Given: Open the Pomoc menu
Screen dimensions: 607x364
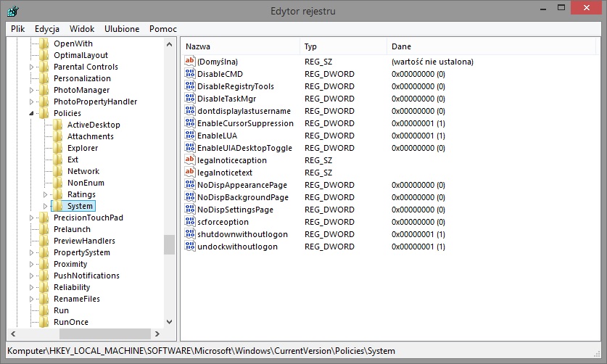Looking at the screenshot, I should pos(163,29).
